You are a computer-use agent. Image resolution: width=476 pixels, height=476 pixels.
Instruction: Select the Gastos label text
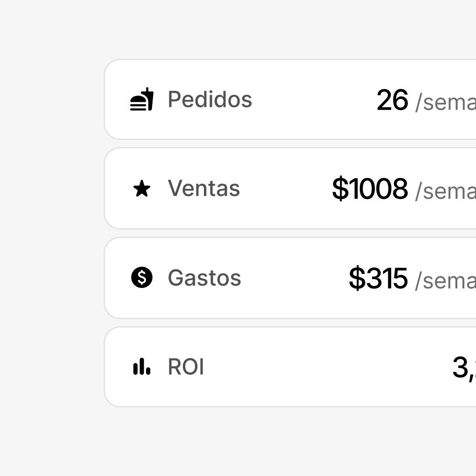click(204, 278)
